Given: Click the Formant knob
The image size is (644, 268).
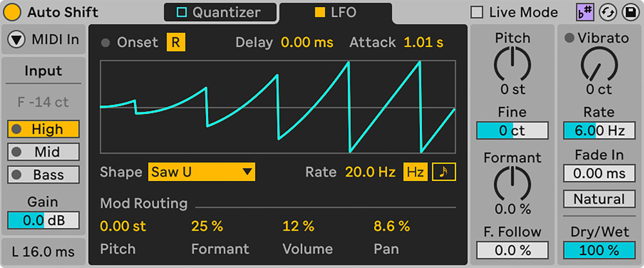Looking at the screenshot, I should pyautogui.click(x=512, y=184).
